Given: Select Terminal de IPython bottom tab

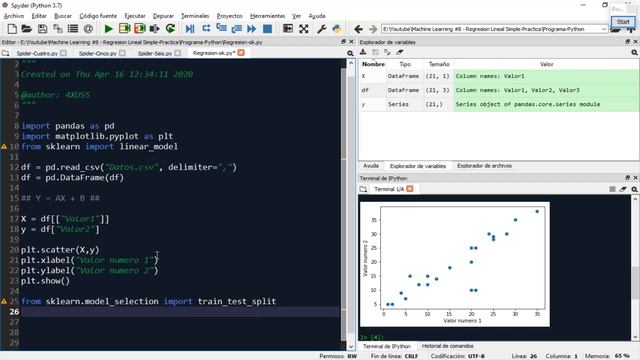Looking at the screenshot, I should click(387, 346).
